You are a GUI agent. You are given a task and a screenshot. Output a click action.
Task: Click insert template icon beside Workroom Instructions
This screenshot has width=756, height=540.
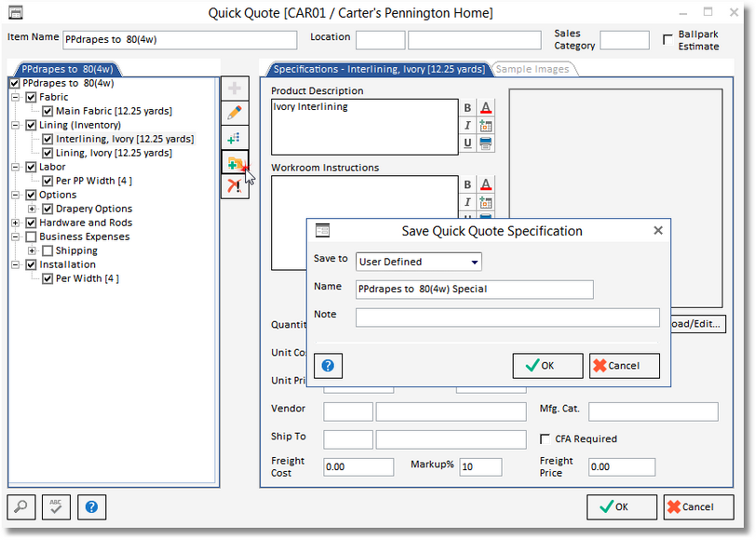point(485,202)
